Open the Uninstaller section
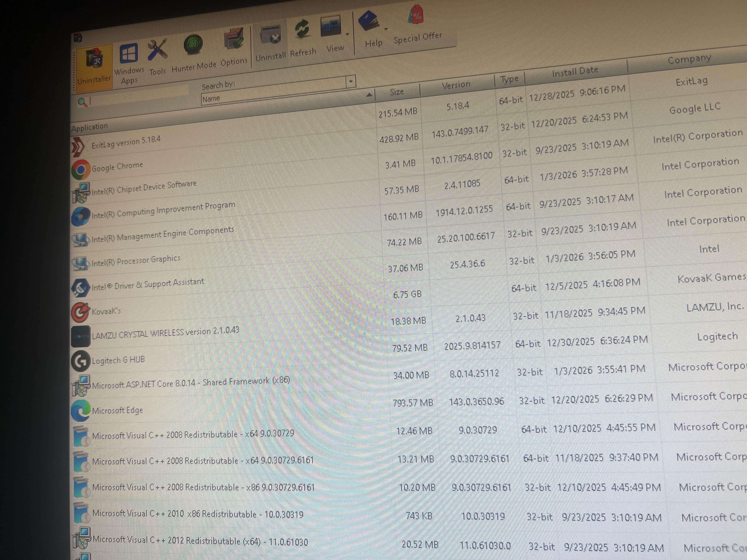Viewport: 747px width, 560px height. coord(94,68)
